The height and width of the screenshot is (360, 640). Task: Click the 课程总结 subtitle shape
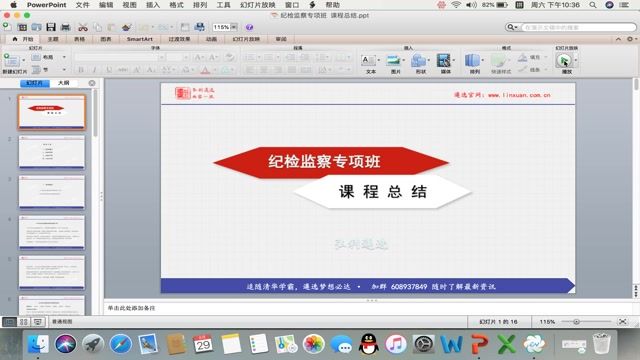(382, 192)
